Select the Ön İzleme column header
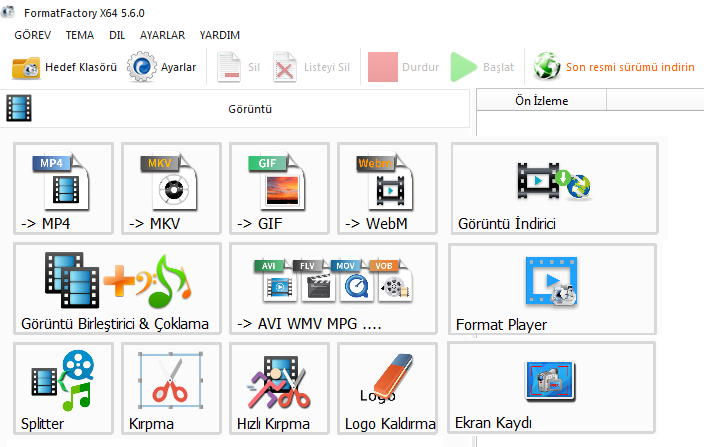 (x=541, y=101)
